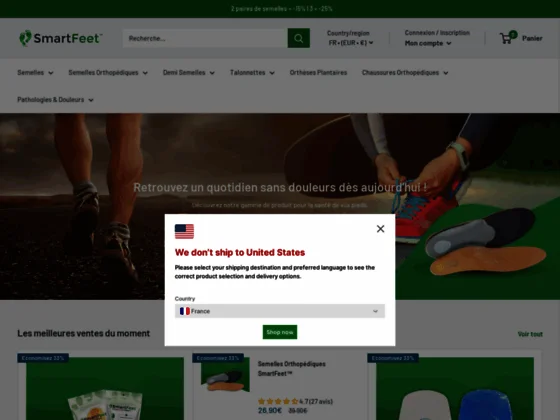Click the 4.7 (27 avis) reviews text
560x420 pixels.
pos(316,401)
